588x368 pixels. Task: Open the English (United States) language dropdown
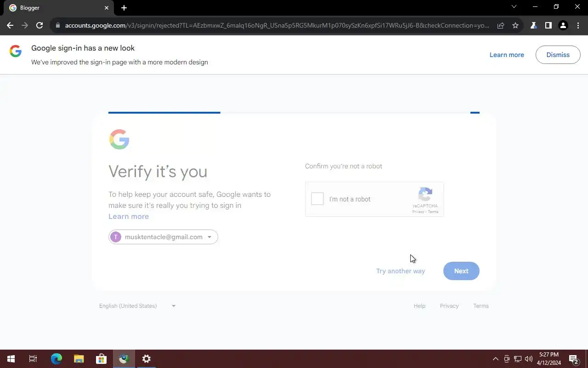tap(137, 306)
